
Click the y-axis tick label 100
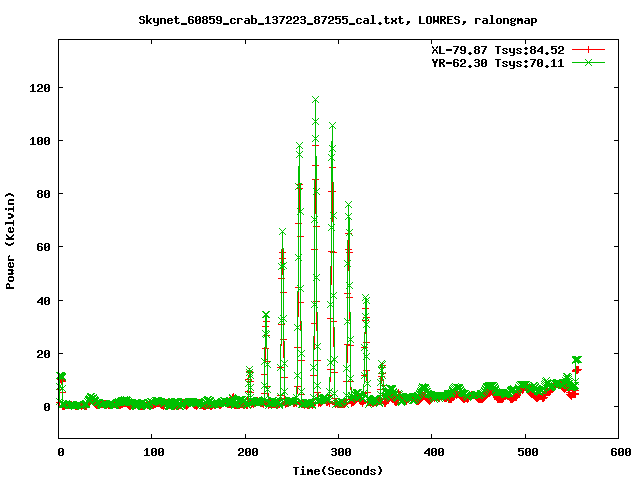click(x=40, y=141)
